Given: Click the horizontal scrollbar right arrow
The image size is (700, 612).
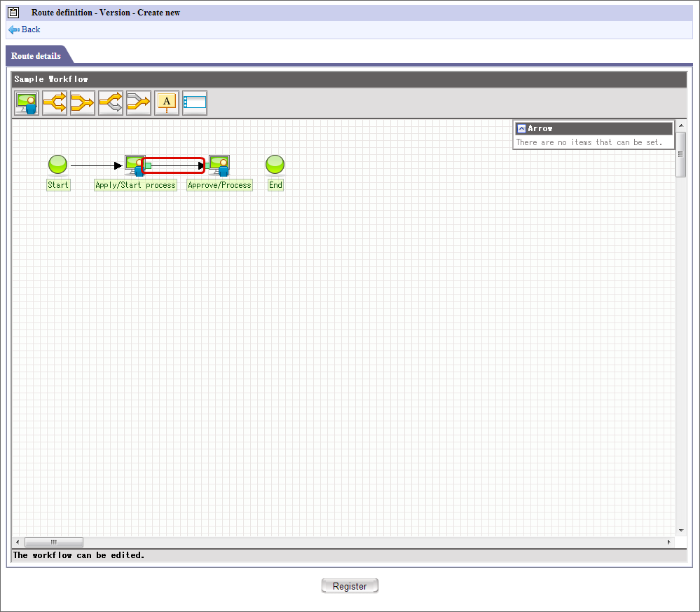Looking at the screenshot, I should click(668, 542).
